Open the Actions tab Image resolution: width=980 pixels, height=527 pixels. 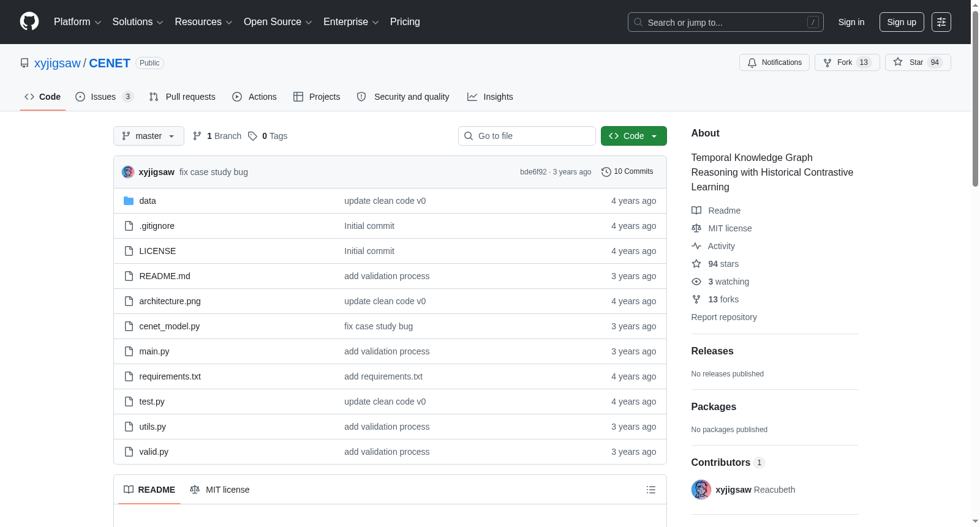255,97
